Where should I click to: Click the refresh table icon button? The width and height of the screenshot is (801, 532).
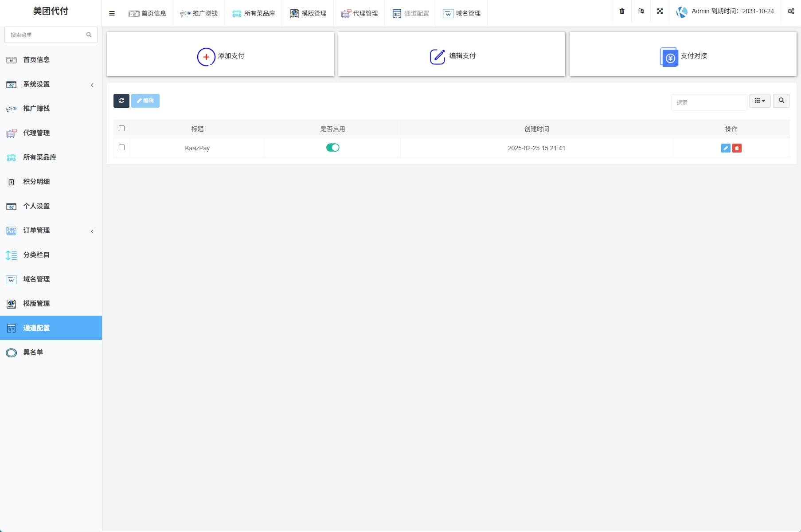pos(121,101)
